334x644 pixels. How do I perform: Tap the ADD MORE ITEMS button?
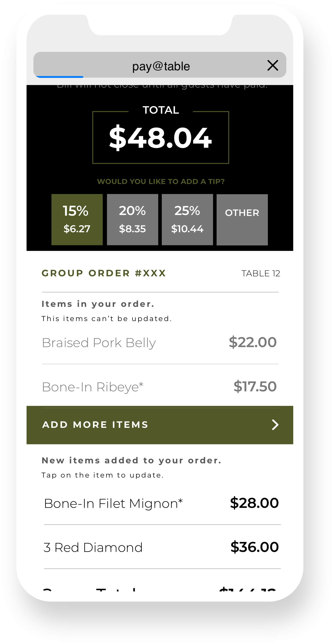click(x=160, y=425)
